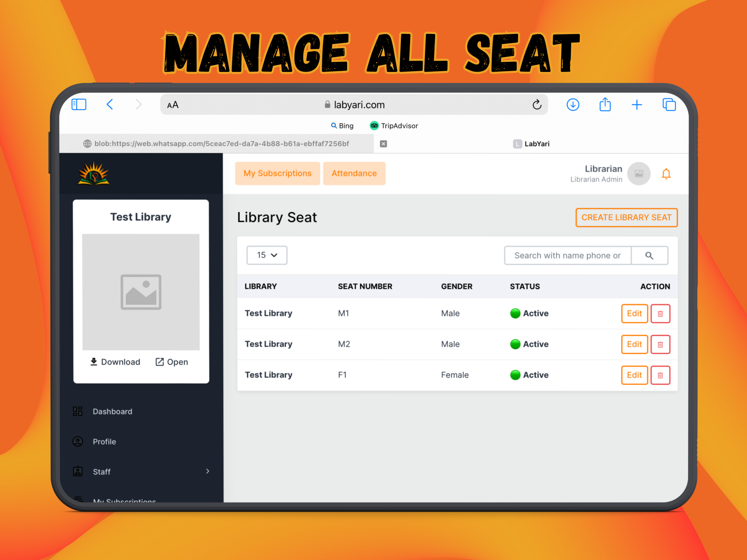The image size is (747, 560).
Task: Open the notifications bell
Action: (x=666, y=174)
